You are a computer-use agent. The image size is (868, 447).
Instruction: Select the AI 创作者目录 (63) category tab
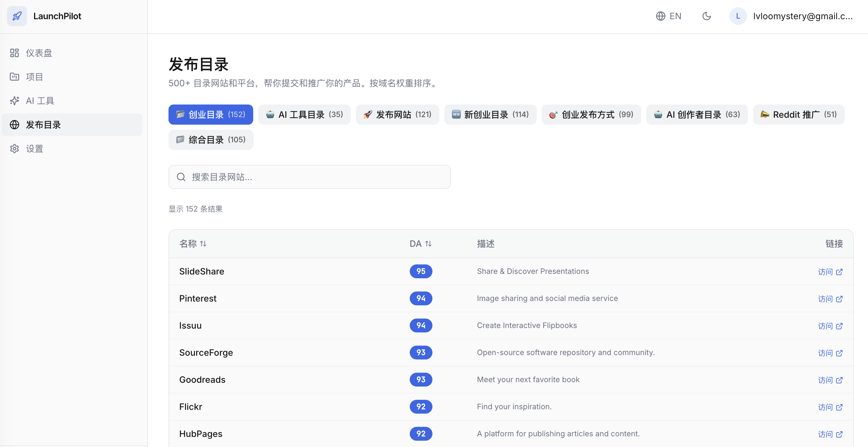697,115
